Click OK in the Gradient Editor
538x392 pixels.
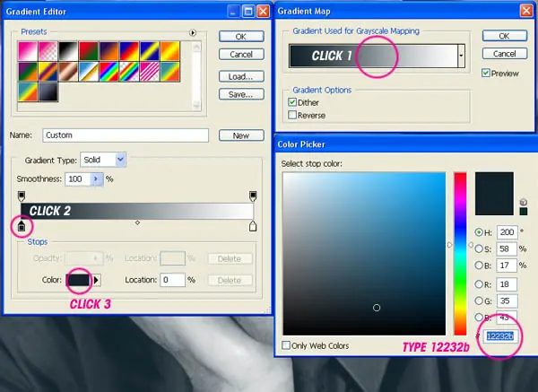(x=241, y=37)
